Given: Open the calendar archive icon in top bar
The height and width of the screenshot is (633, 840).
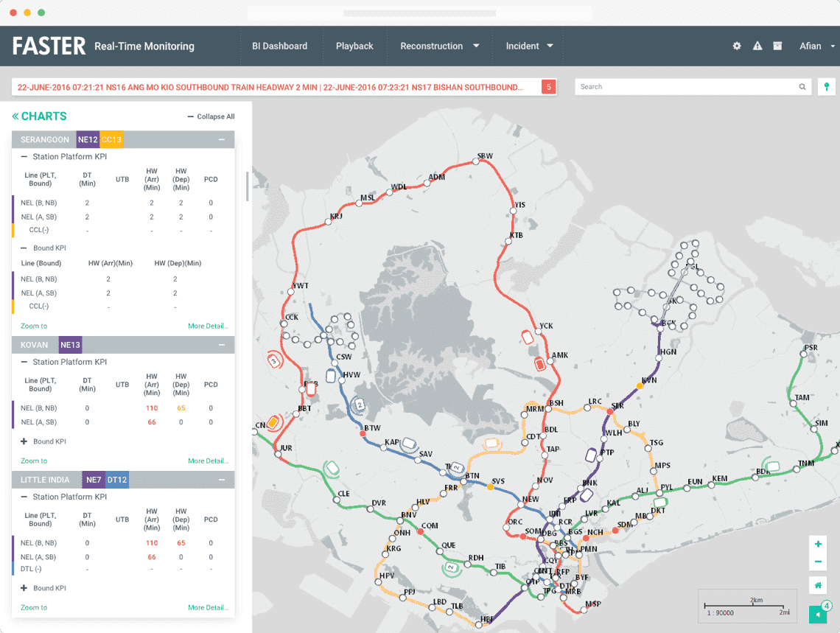Looking at the screenshot, I should pos(777,46).
